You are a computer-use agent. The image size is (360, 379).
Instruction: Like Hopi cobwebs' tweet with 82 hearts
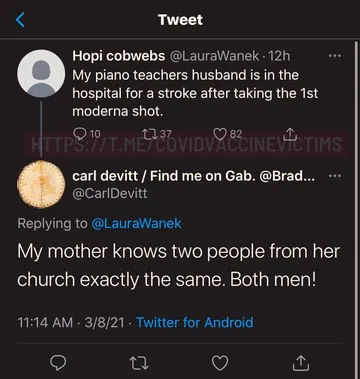(x=219, y=134)
